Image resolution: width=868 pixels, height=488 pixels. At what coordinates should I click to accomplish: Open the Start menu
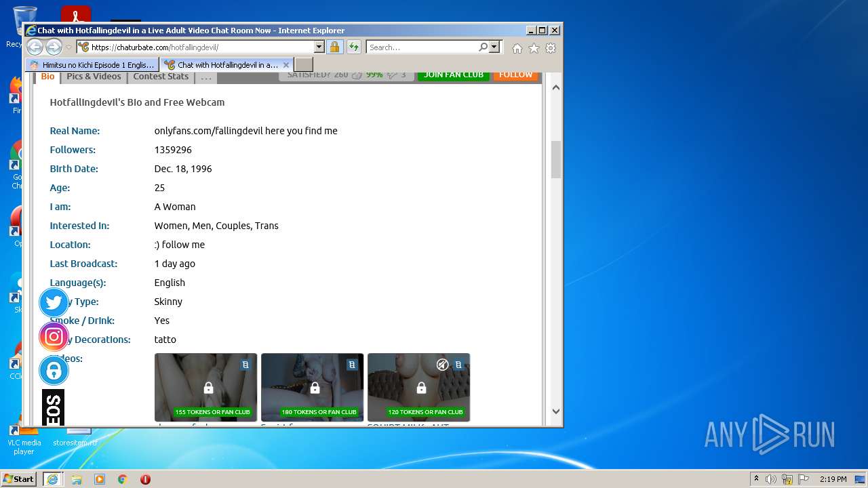[19, 479]
